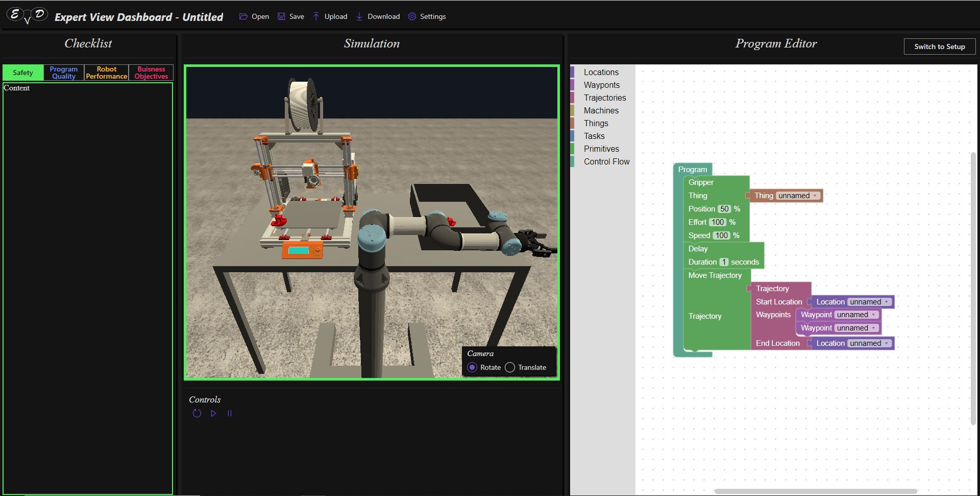Select the Rotate camera radio button
Image resolution: width=980 pixels, height=496 pixels.
472,367
